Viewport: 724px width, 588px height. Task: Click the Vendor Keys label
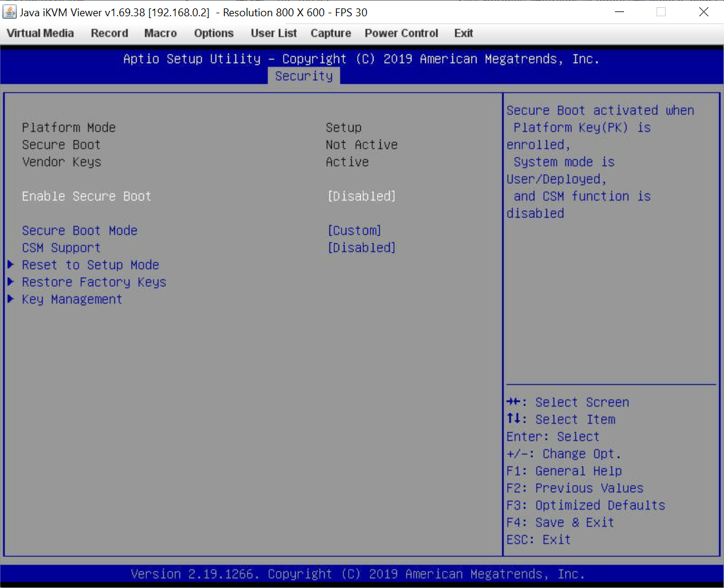pyautogui.click(x=61, y=162)
